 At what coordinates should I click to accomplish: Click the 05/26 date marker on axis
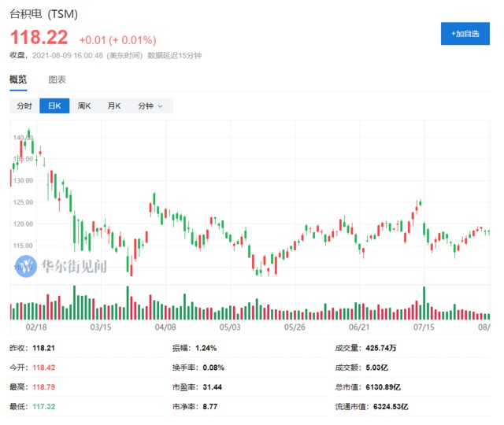point(294,326)
